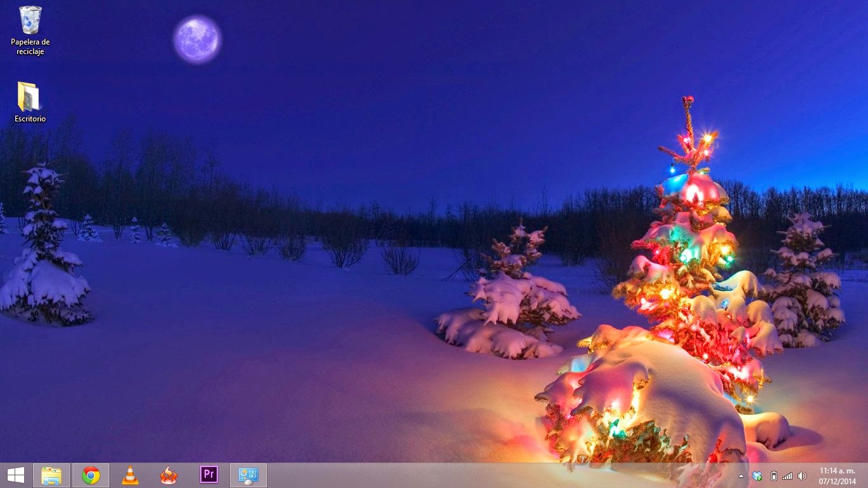Open Nero Burning ROM
Screen dimensions: 868x488
(169, 475)
